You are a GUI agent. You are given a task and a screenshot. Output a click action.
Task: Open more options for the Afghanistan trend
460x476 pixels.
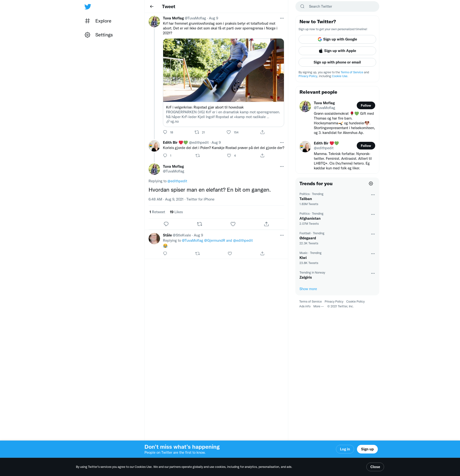[373, 214]
